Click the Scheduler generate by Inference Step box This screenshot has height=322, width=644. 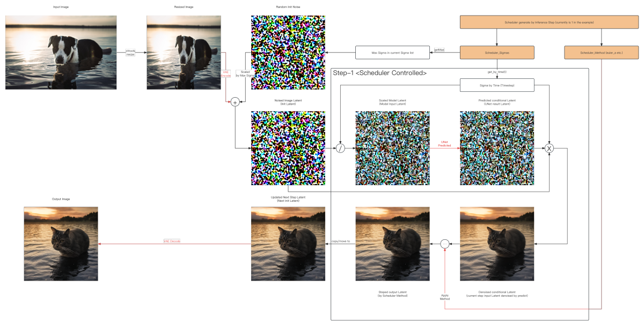tap(549, 22)
